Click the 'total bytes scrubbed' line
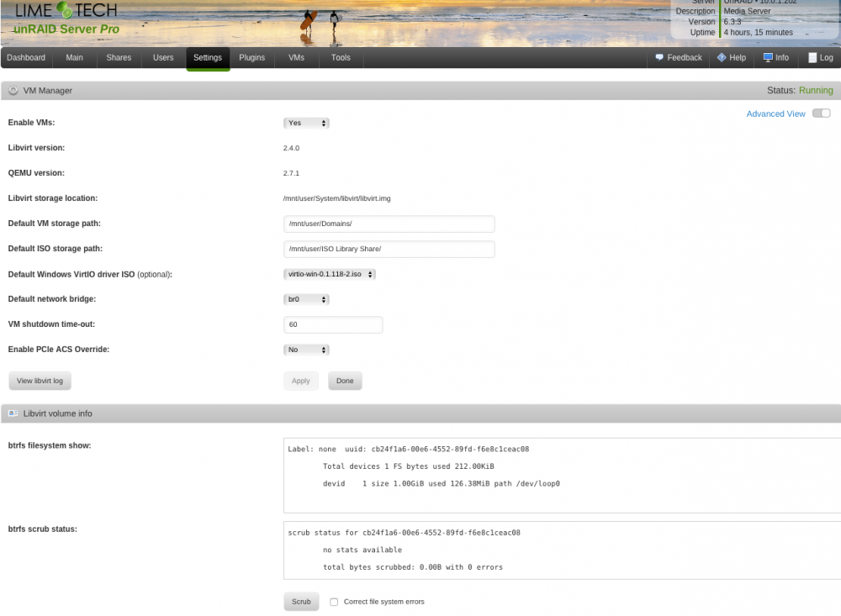Screen dimensions: 841x616 point(413,566)
